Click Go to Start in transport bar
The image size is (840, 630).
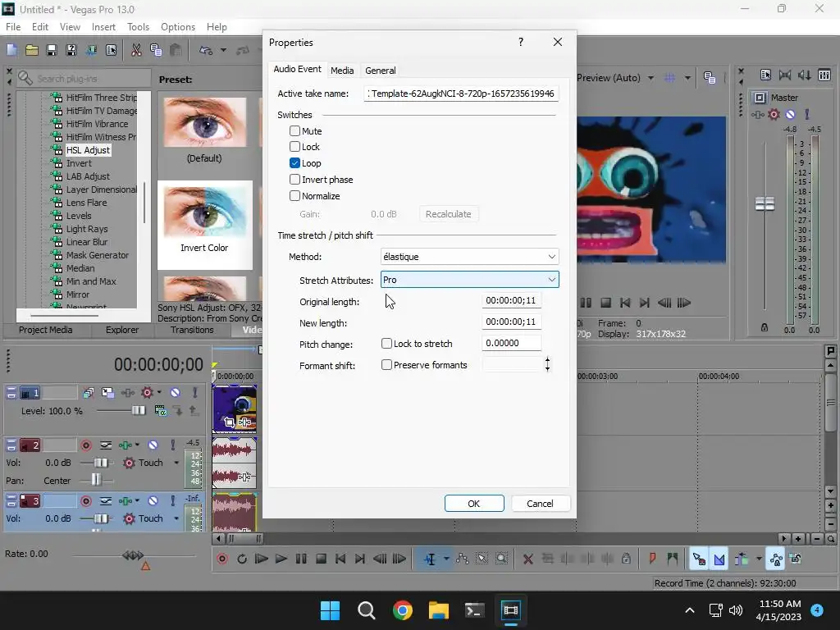340,559
